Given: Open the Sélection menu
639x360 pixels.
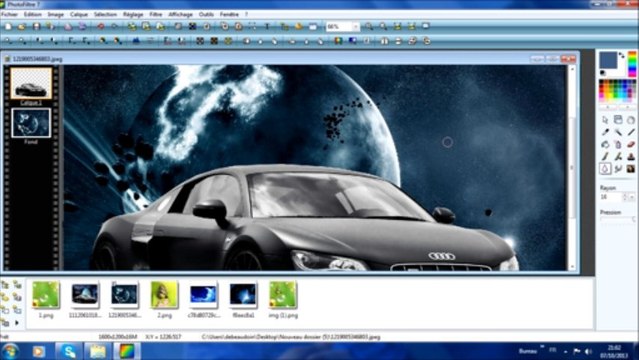Looking at the screenshot, I should point(105,14).
